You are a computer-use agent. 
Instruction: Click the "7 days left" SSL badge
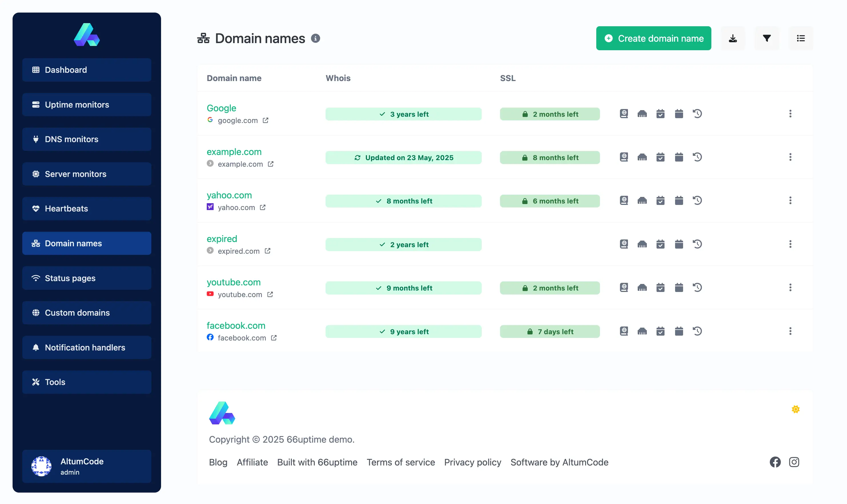549,331
